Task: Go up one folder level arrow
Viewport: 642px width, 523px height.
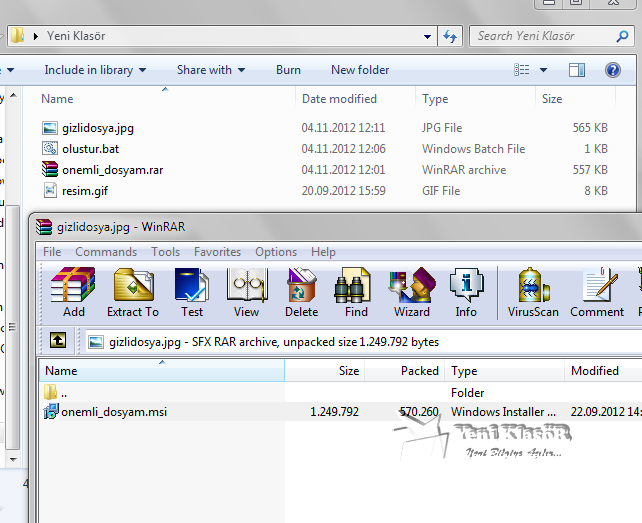Action: pos(59,341)
